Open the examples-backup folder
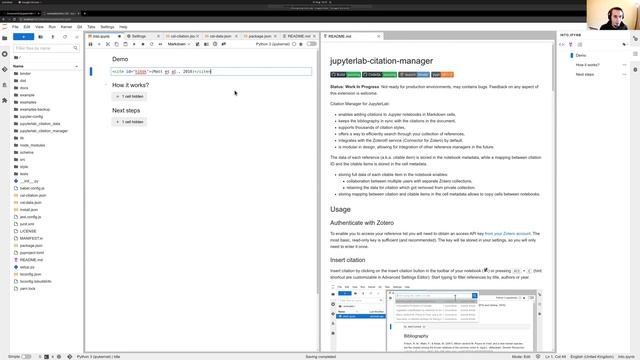The height and width of the screenshot is (360, 640). tap(35, 109)
